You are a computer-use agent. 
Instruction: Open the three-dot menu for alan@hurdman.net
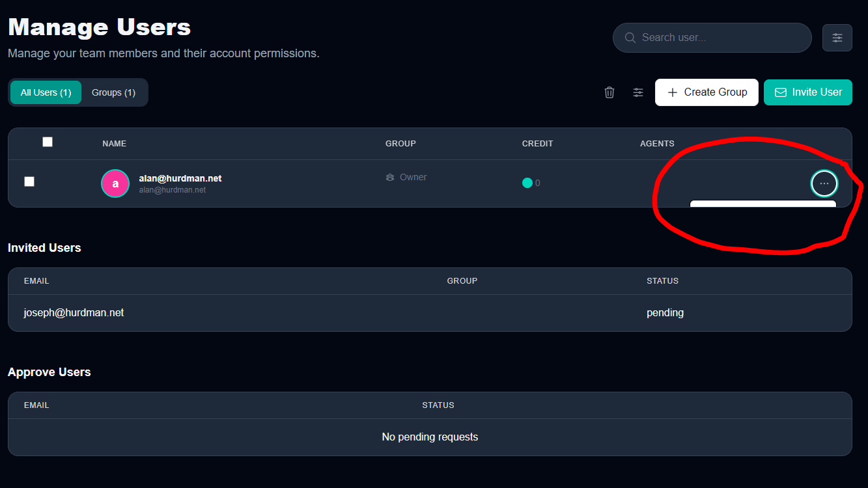coord(824,183)
